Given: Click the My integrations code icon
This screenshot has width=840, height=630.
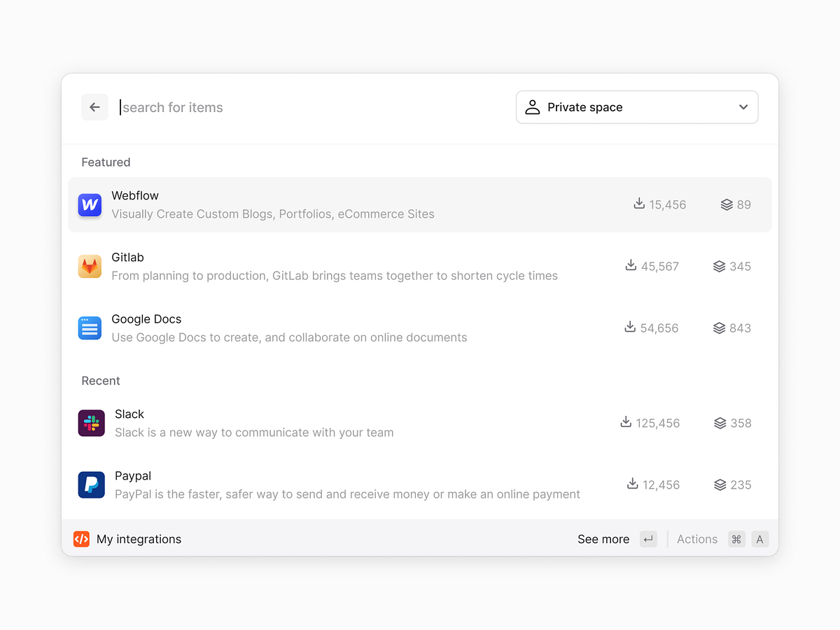Looking at the screenshot, I should tap(81, 539).
